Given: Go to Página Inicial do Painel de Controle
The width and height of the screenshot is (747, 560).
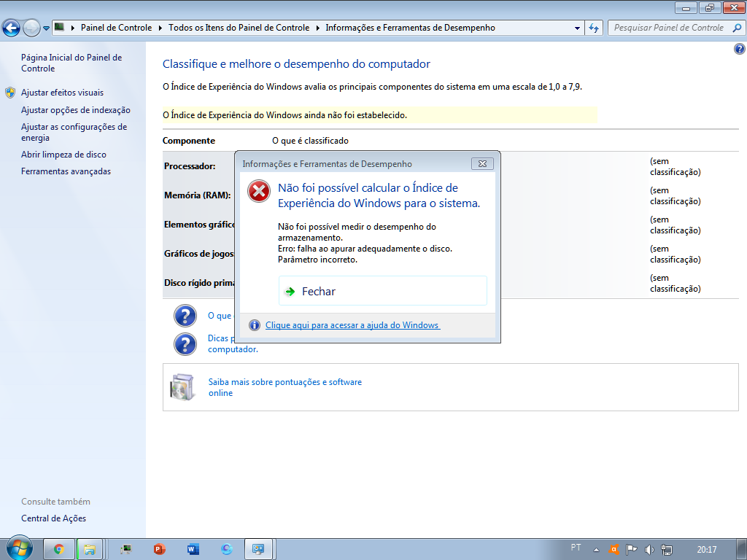Looking at the screenshot, I should tap(71, 63).
